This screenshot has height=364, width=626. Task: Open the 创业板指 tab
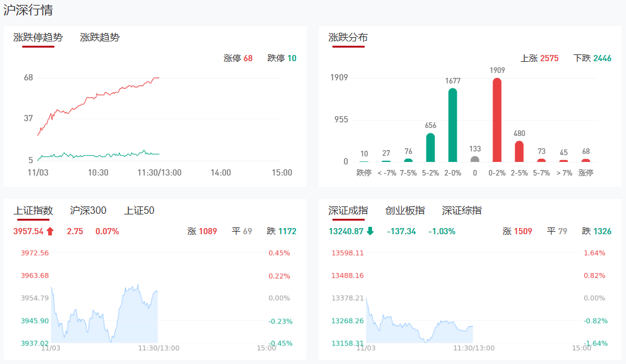click(x=405, y=211)
